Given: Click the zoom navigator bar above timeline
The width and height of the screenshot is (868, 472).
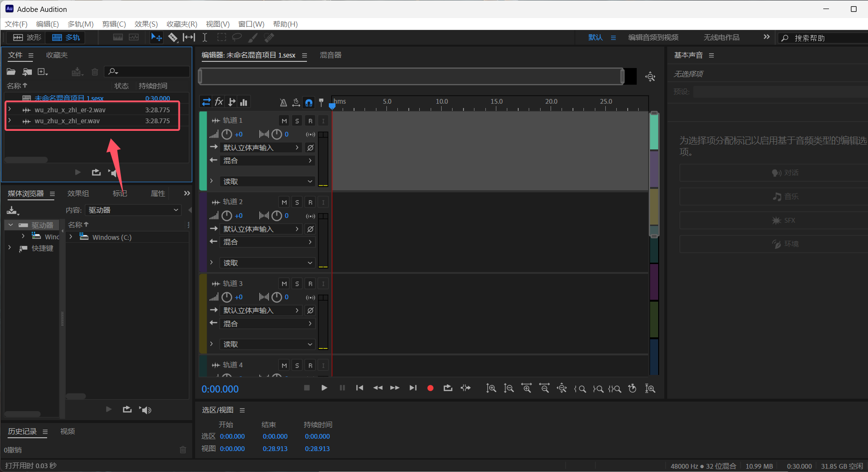Looking at the screenshot, I should (411, 76).
